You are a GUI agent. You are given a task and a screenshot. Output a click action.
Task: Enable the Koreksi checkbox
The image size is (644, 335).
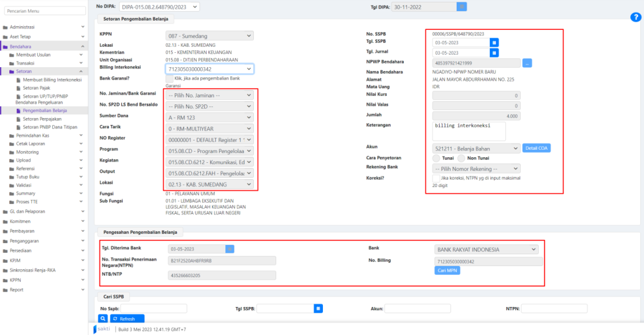(437, 178)
